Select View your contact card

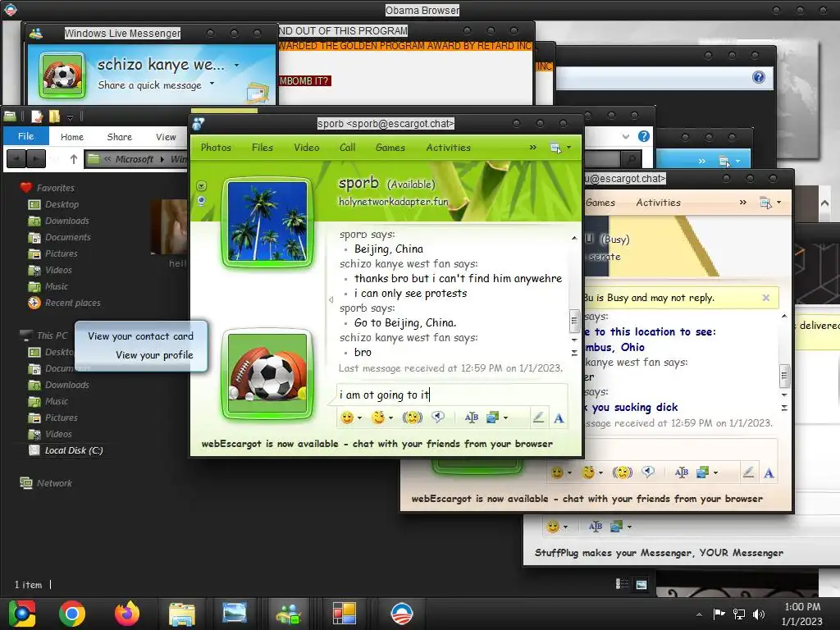(x=140, y=336)
